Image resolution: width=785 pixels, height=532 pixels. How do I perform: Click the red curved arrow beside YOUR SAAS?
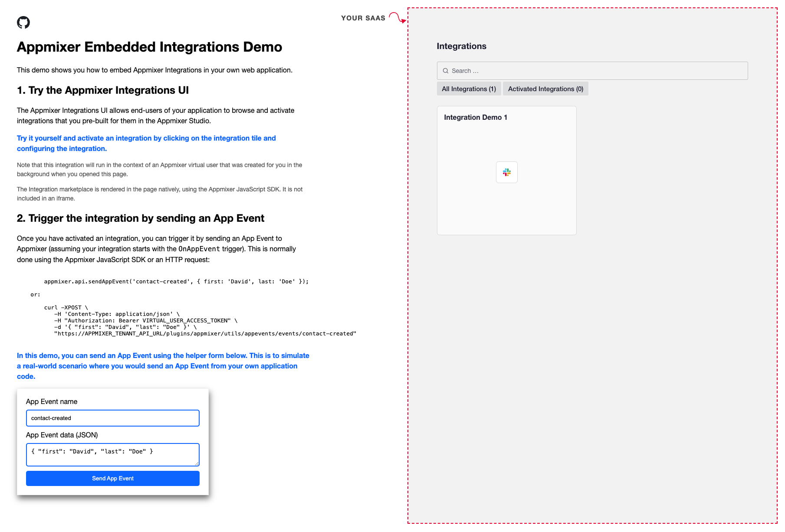(397, 17)
